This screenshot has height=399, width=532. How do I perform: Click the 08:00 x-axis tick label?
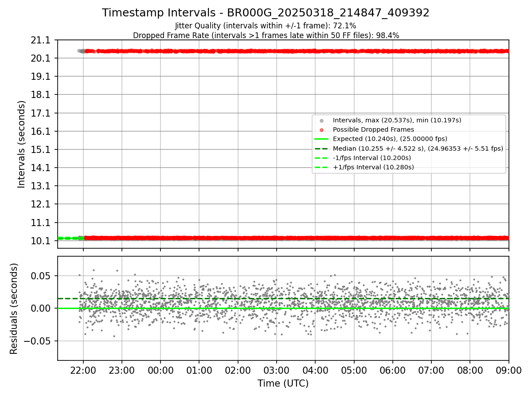coord(470,371)
